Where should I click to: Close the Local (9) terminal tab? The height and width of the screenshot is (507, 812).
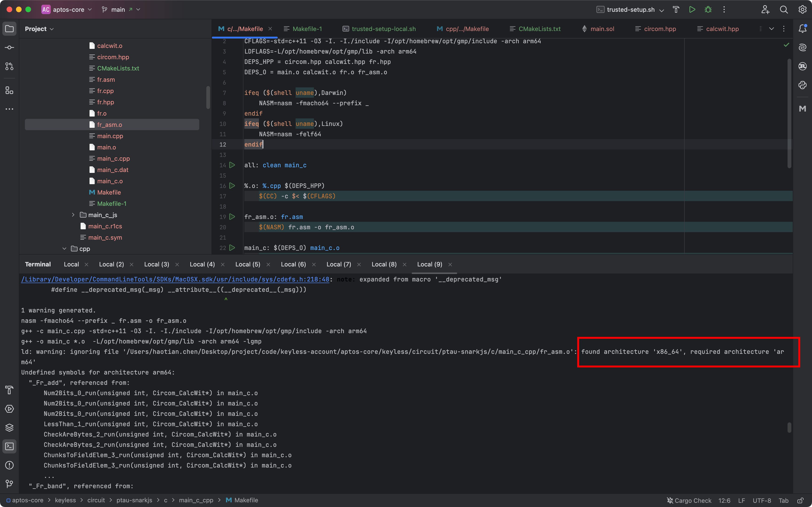[x=450, y=265]
